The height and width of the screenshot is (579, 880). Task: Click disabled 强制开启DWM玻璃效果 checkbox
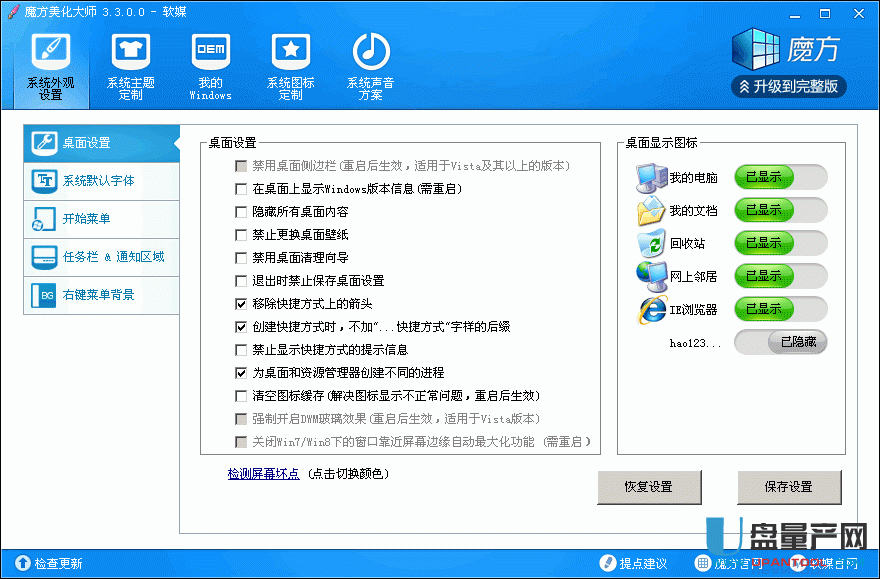click(x=241, y=419)
